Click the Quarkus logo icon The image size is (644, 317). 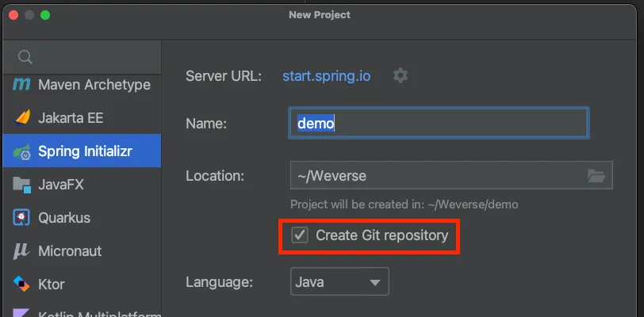point(21,218)
